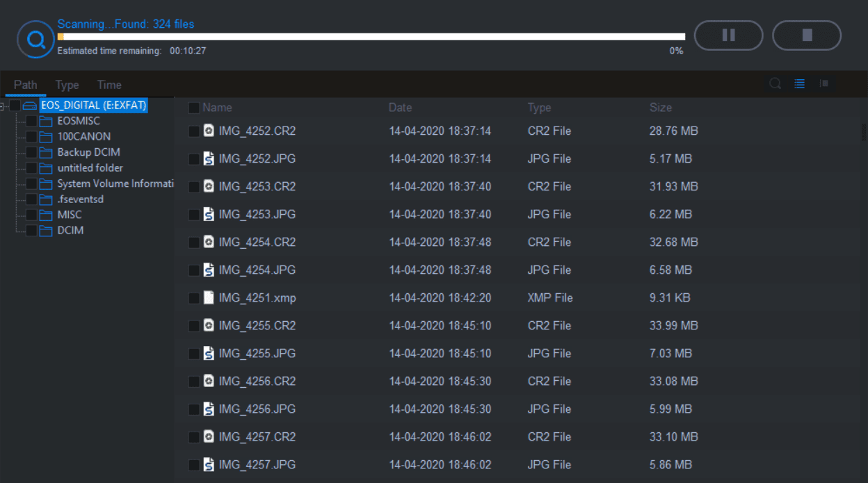Switch to the Time tab
This screenshot has height=483, width=868.
point(109,85)
